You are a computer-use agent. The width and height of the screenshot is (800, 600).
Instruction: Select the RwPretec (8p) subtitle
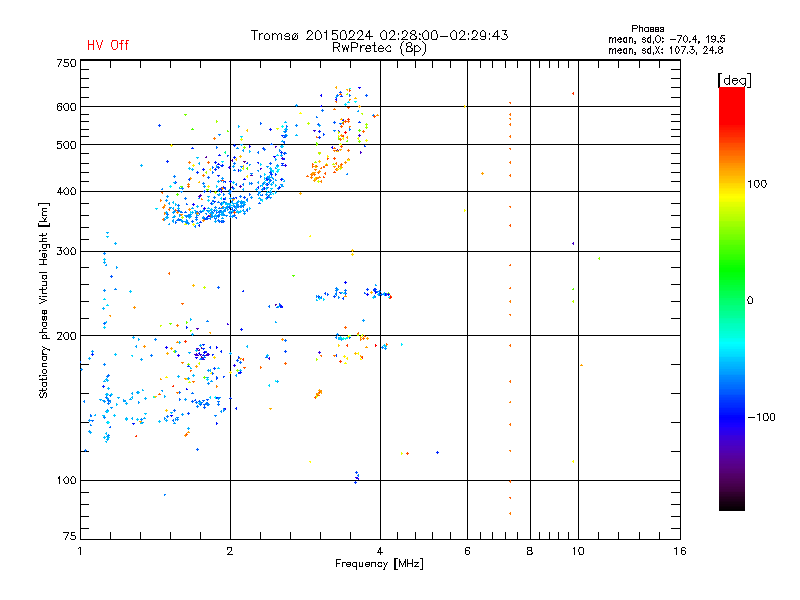click(379, 47)
